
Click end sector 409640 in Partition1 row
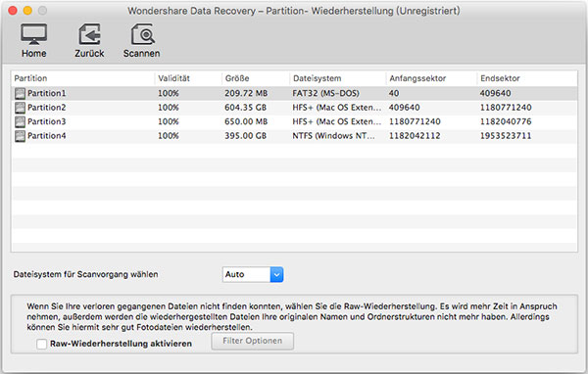click(495, 93)
